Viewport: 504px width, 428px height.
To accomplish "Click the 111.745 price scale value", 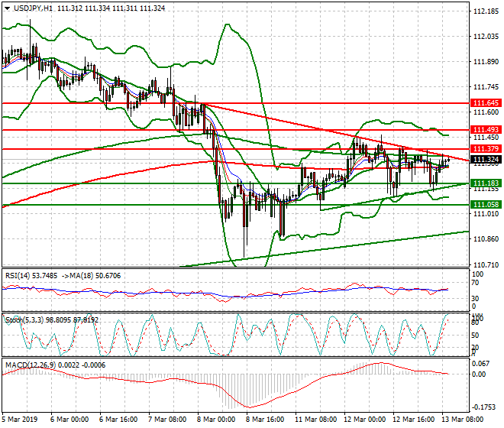I will 486,87.
